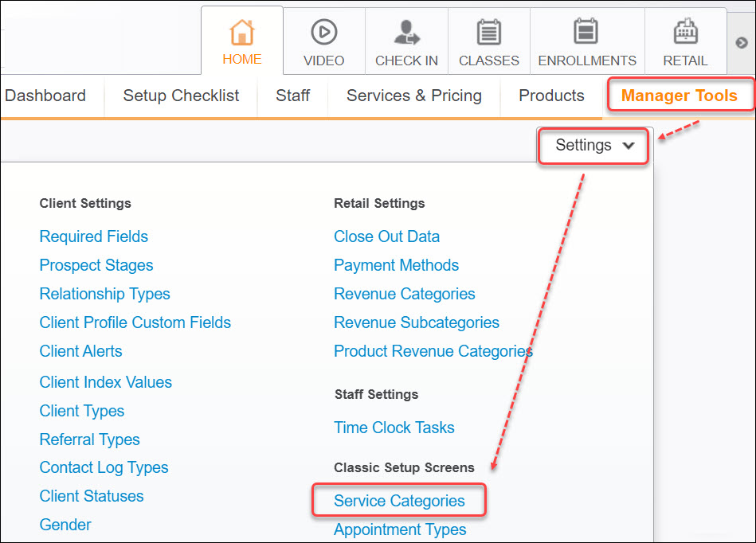Click the Client Alerts link
This screenshot has height=543, width=756.
80,351
